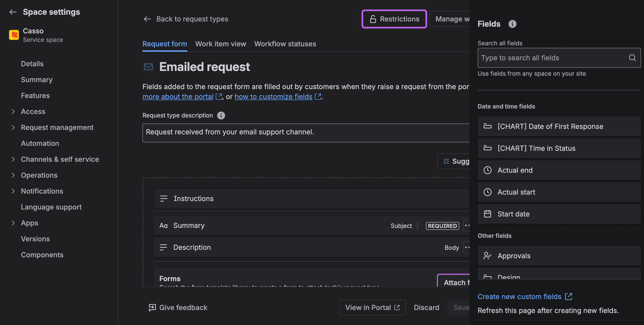The width and height of the screenshot is (644, 325).
Task: Click the envelope icon beside Emailed request
Action: click(148, 67)
